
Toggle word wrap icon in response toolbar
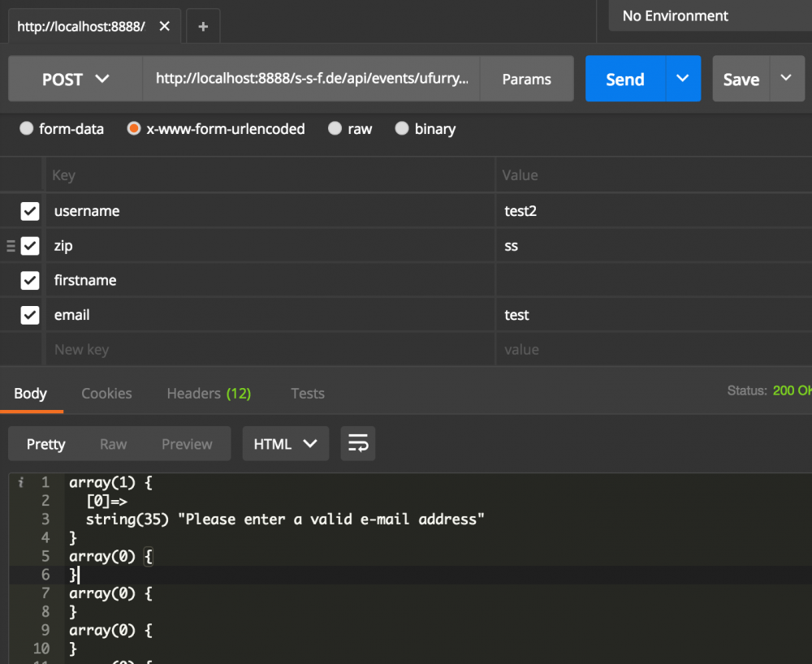pyautogui.click(x=358, y=444)
